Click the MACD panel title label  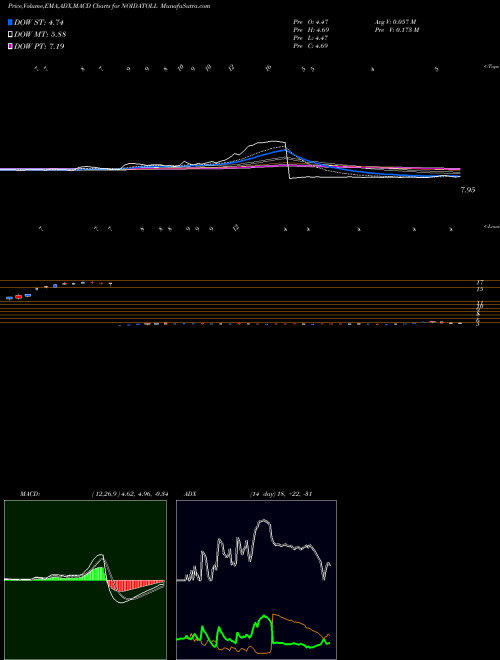pyautogui.click(x=29, y=494)
